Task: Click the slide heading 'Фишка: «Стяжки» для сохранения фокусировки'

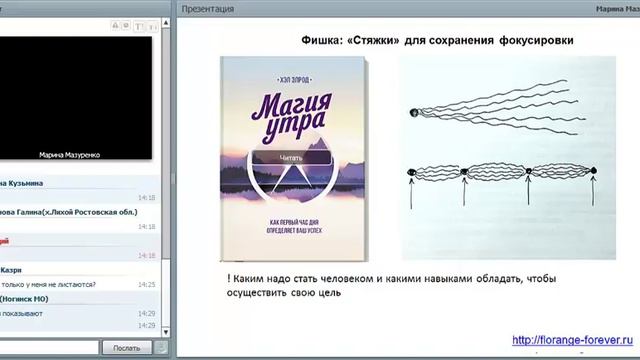Action: point(437,40)
